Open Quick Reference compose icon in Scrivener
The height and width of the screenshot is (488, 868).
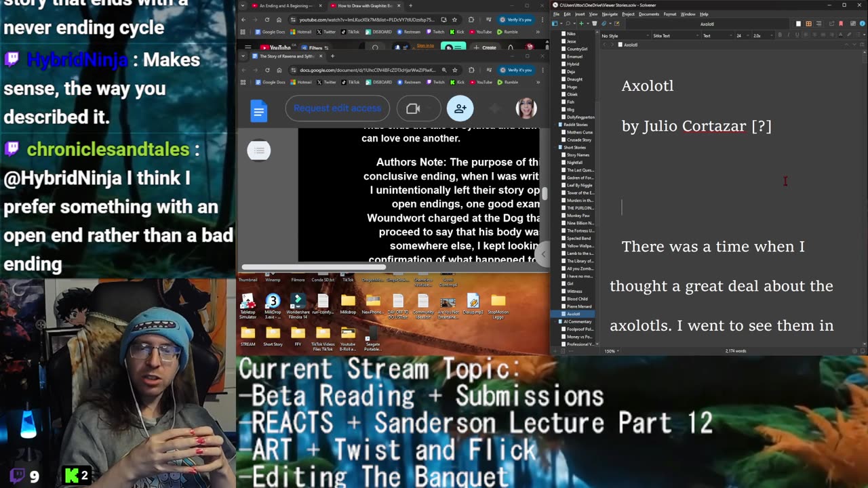coord(616,24)
